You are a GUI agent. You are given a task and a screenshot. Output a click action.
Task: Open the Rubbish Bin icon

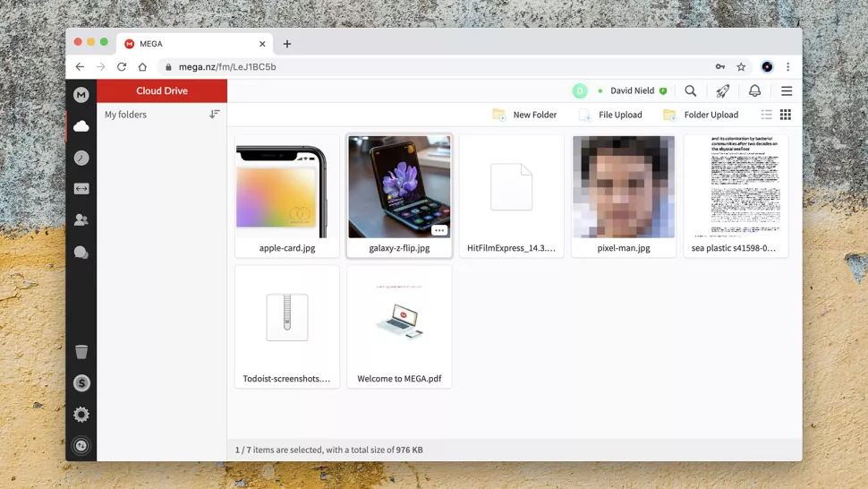click(81, 352)
